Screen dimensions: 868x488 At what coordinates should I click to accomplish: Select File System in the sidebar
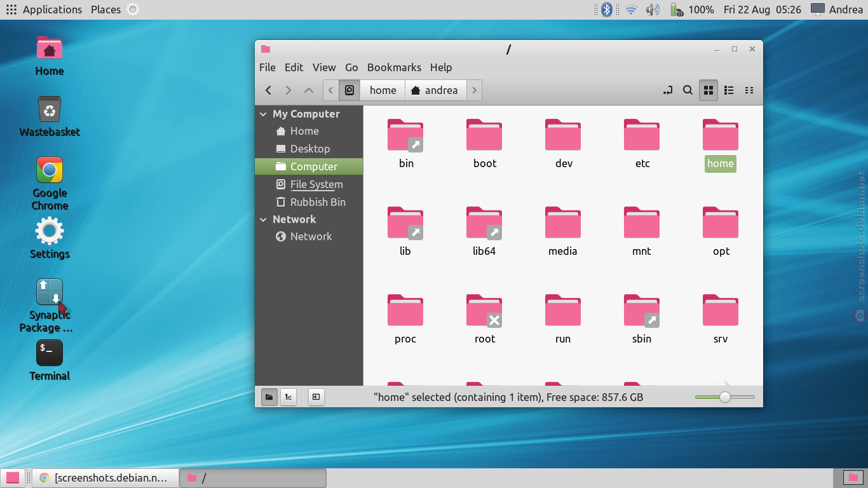[309, 184]
